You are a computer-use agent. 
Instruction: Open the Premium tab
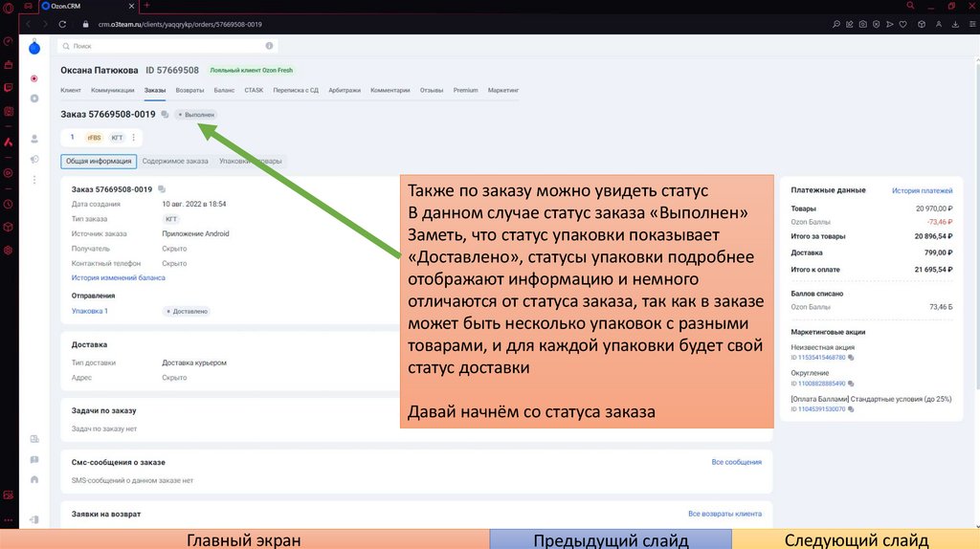466,90
